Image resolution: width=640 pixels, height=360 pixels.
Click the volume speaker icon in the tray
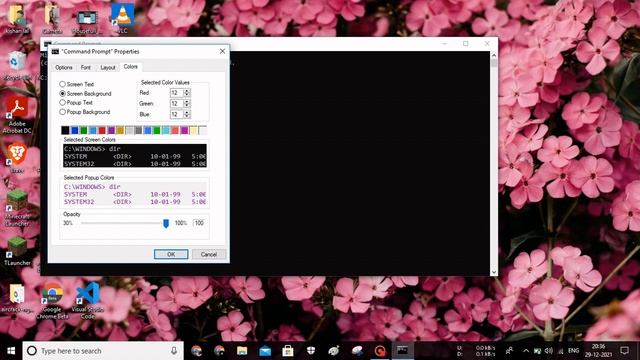tap(549, 351)
